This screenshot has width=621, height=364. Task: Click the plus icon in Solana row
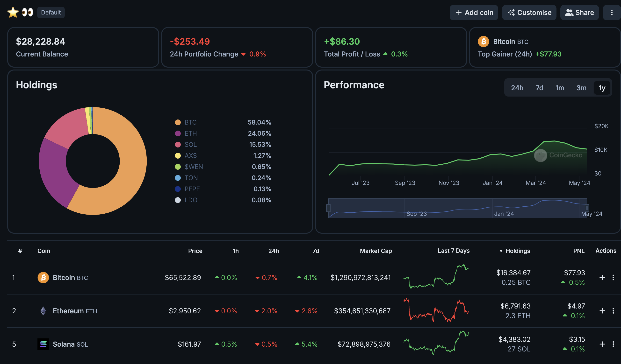[x=602, y=344]
